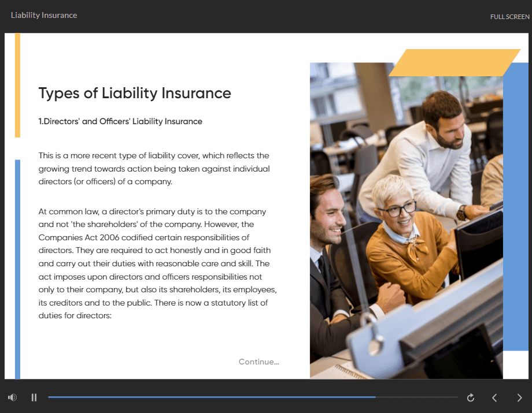Click the replay slide icon
532x413 pixels.
point(471,397)
